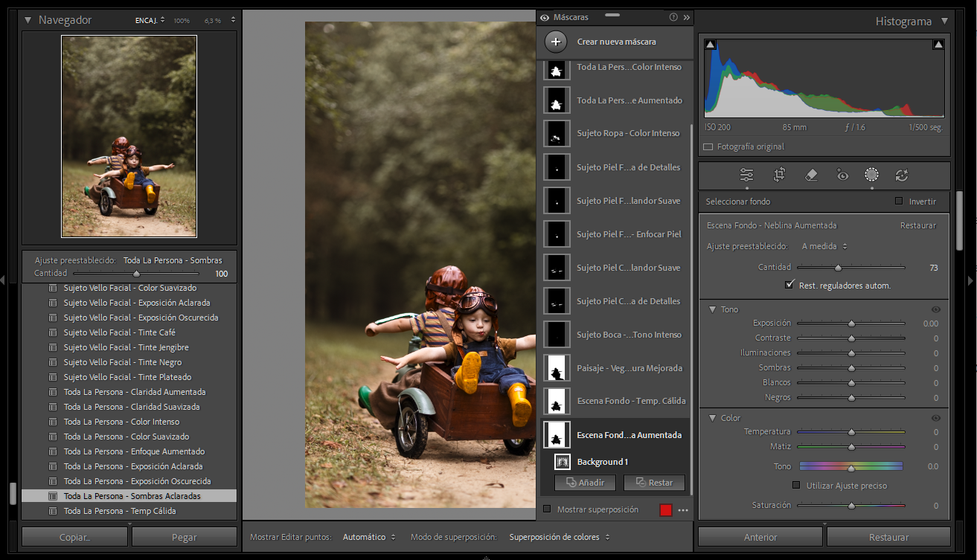This screenshot has width=977, height=560.
Task: Click the plus icon to create new mask
Action: coord(556,42)
